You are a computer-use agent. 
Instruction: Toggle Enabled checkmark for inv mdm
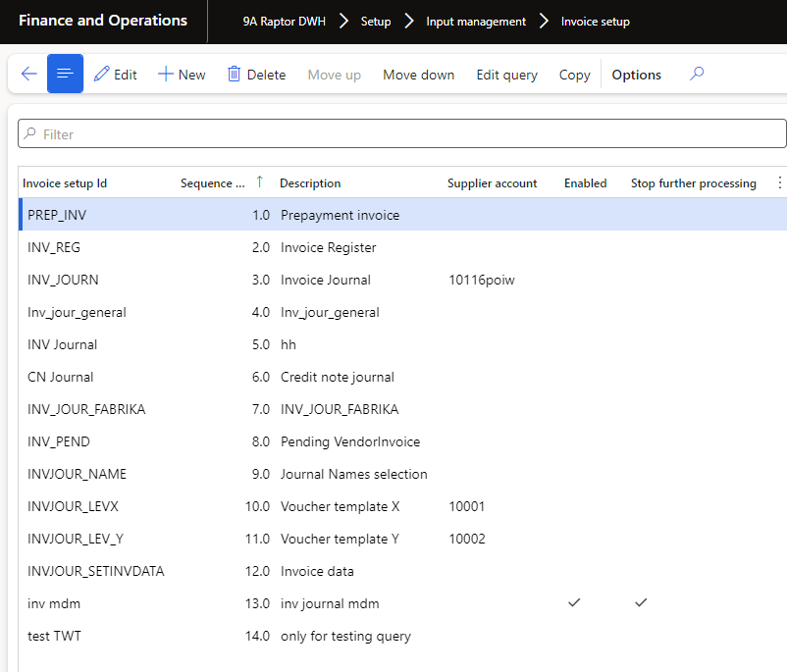575,603
